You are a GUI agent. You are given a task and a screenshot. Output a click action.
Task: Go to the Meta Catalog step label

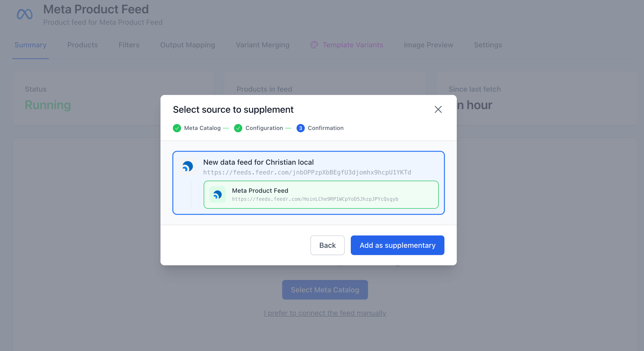pos(202,128)
